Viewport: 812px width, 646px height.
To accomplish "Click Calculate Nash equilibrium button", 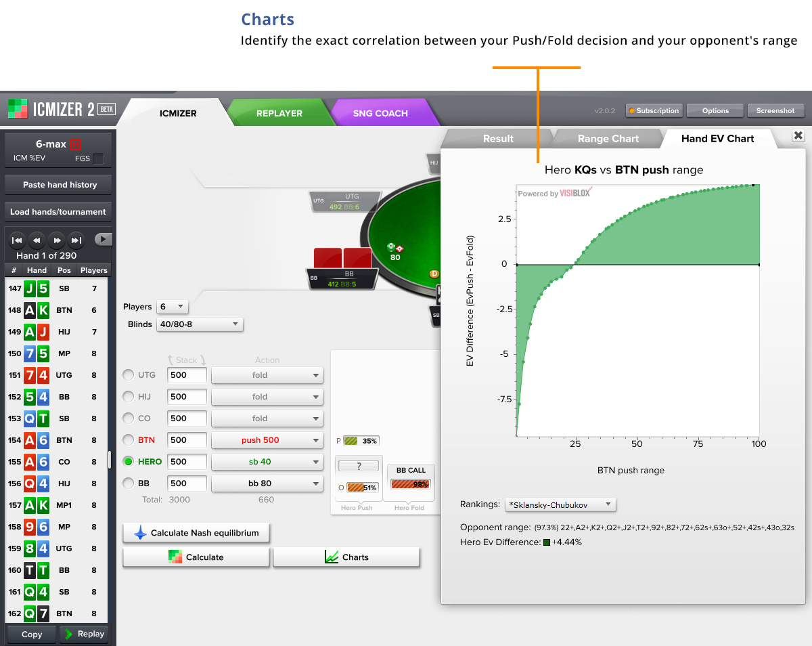I will (x=196, y=533).
